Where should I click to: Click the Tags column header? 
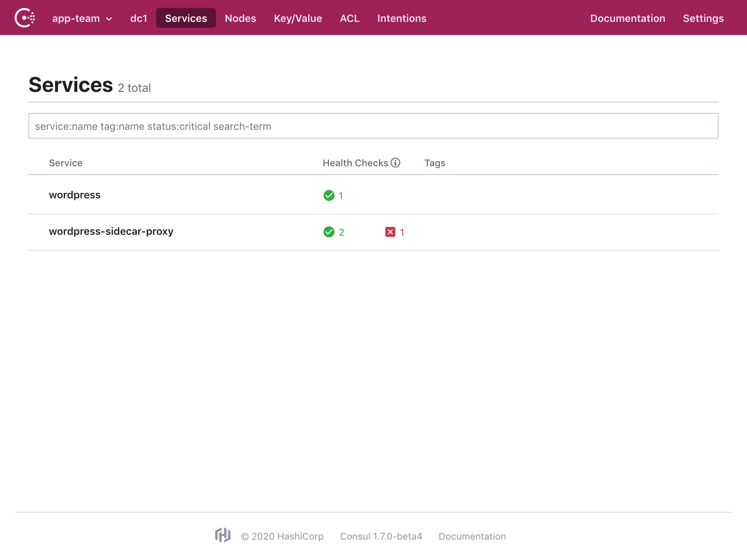click(x=435, y=163)
